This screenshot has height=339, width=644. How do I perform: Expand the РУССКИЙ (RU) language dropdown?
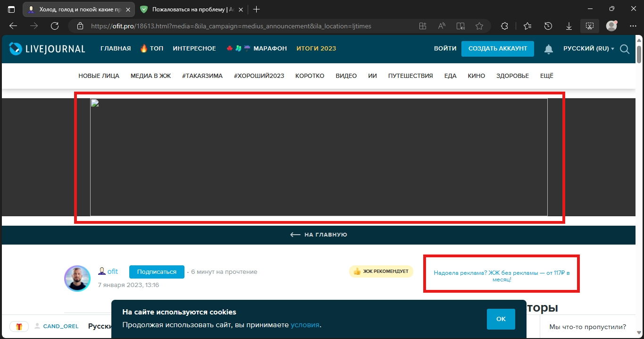pos(588,49)
